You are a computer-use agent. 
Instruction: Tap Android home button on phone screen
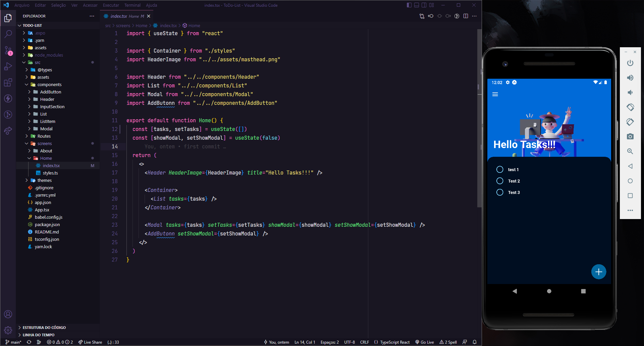(549, 291)
